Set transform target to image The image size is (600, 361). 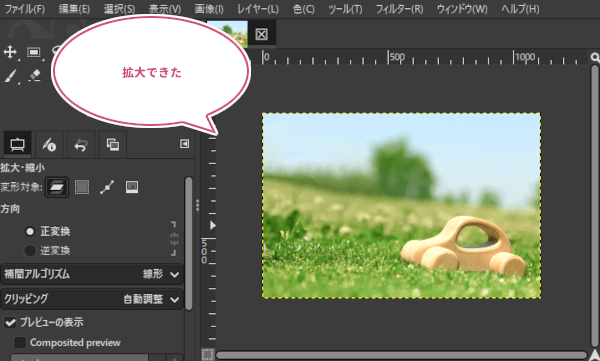click(x=132, y=187)
